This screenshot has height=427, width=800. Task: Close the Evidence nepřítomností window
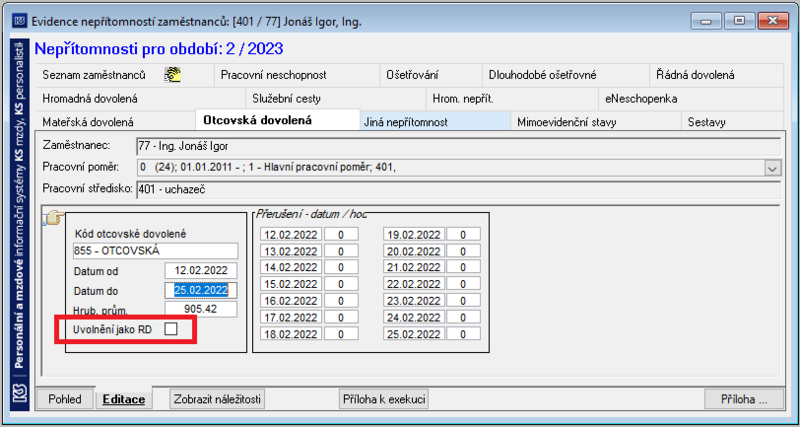point(773,21)
